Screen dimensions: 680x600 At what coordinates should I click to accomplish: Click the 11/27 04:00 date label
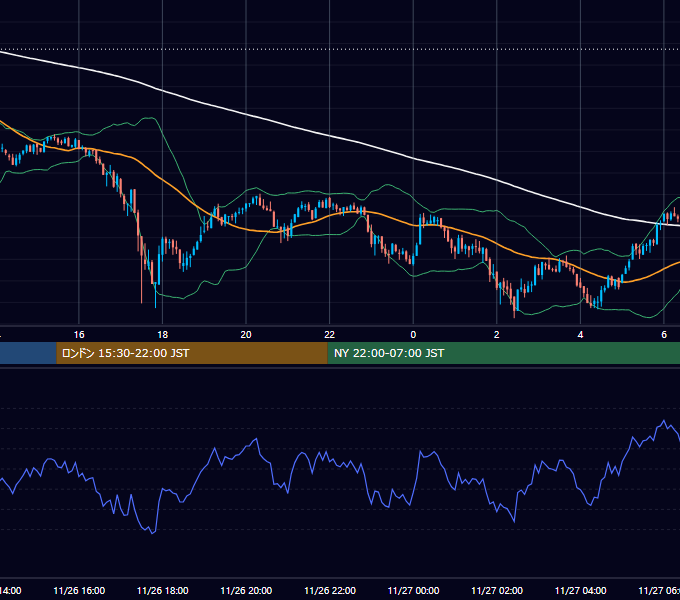(580, 590)
